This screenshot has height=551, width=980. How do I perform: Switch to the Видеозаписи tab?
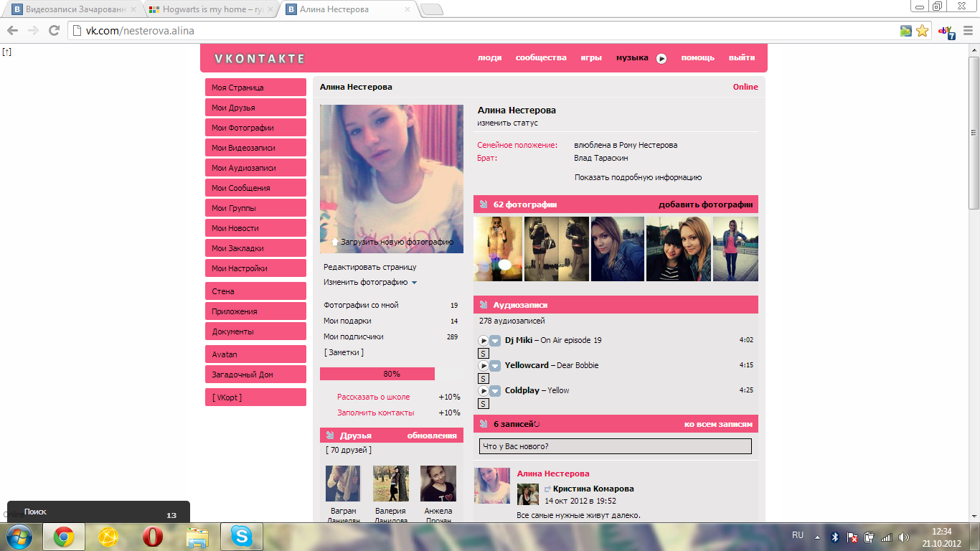pos(75,9)
